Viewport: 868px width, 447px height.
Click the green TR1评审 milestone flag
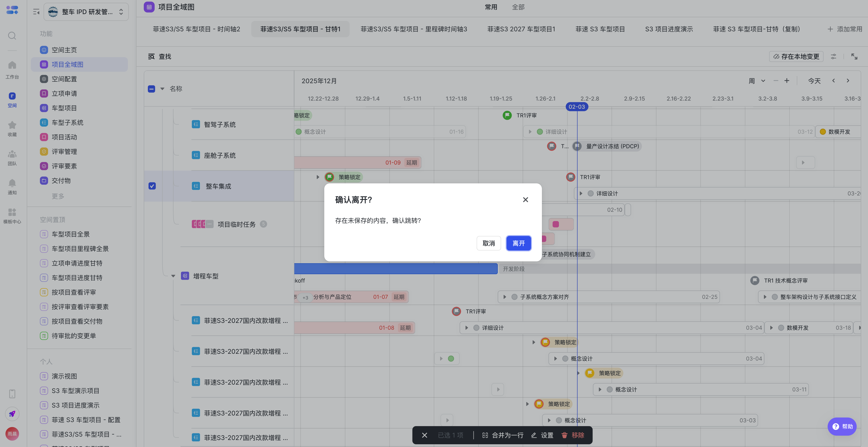point(507,115)
